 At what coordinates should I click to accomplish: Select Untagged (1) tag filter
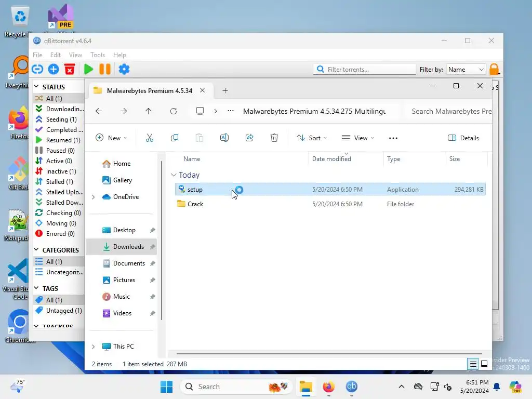(x=59, y=311)
